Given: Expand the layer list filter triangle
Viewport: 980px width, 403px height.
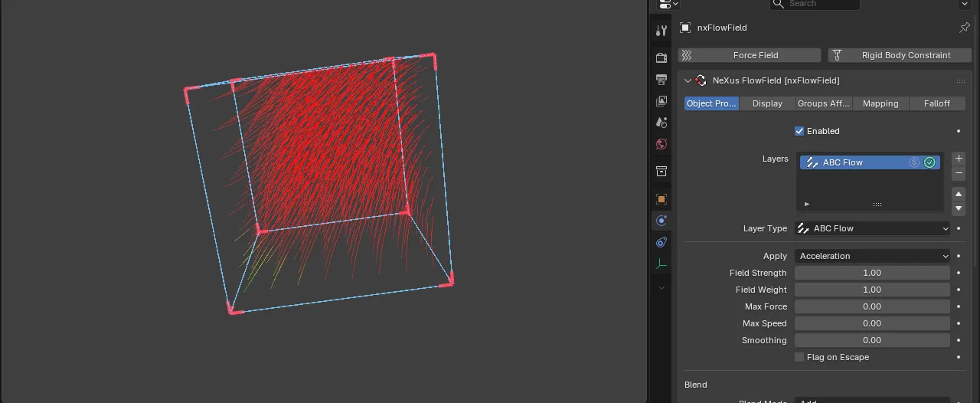Looking at the screenshot, I should pyautogui.click(x=807, y=205).
